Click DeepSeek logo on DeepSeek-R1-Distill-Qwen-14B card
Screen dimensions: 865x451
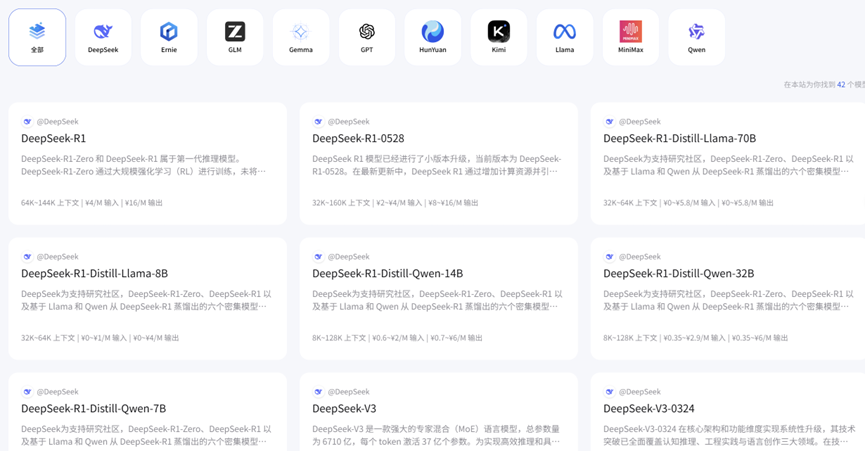[x=318, y=256]
